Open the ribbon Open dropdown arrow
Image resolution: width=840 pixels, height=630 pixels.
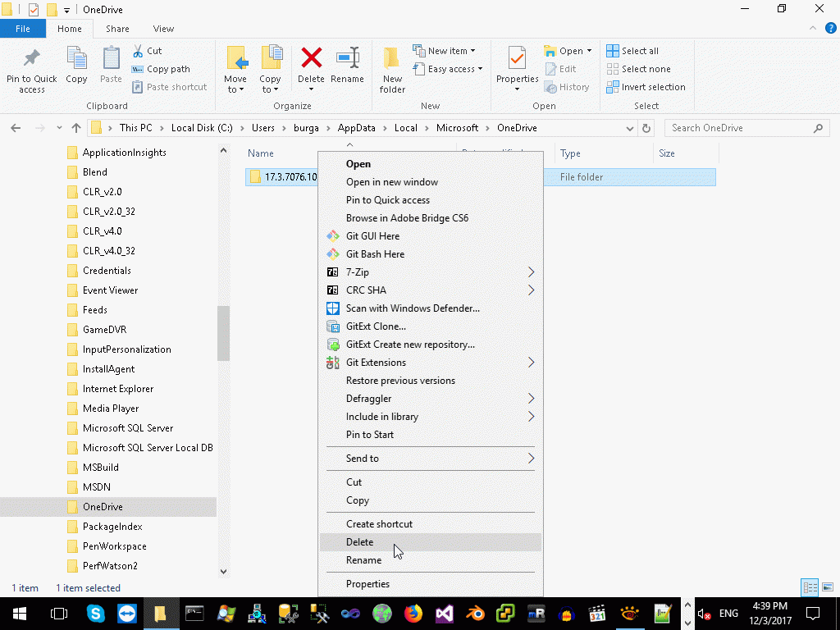[589, 51]
